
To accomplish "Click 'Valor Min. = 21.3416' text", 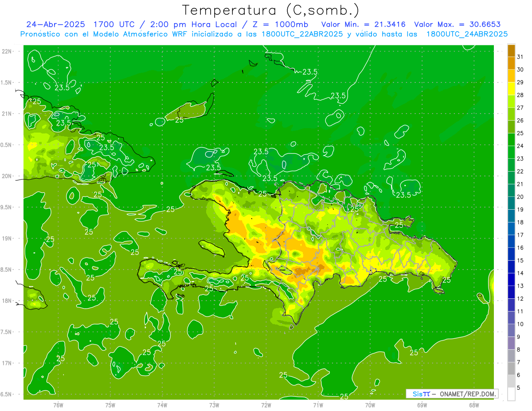I will pyautogui.click(x=363, y=24).
